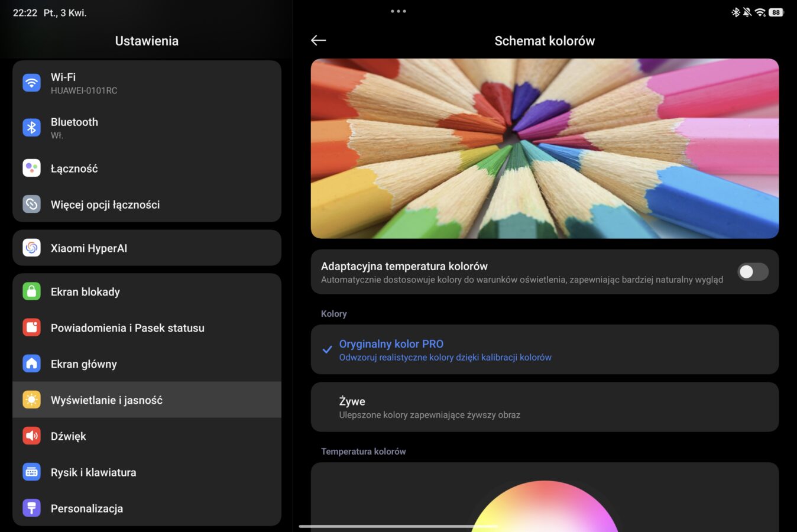Open Xiaomi HyperAI icon

pyautogui.click(x=32, y=248)
